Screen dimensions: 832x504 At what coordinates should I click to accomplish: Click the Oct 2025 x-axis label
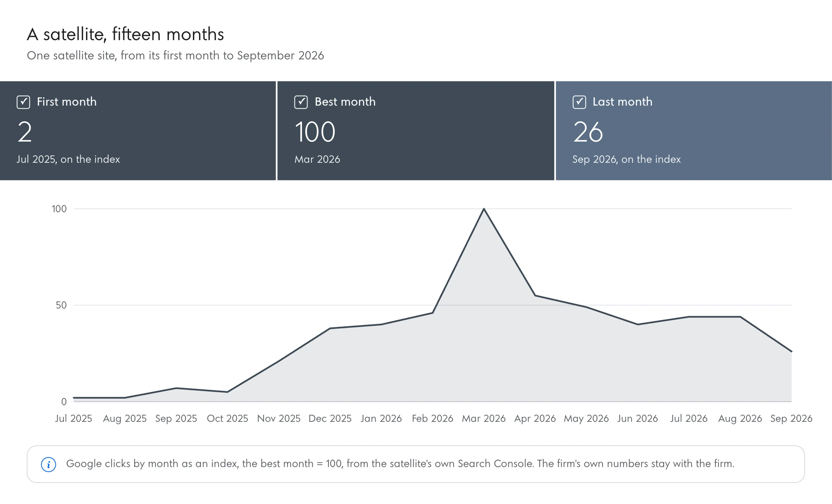point(228,418)
